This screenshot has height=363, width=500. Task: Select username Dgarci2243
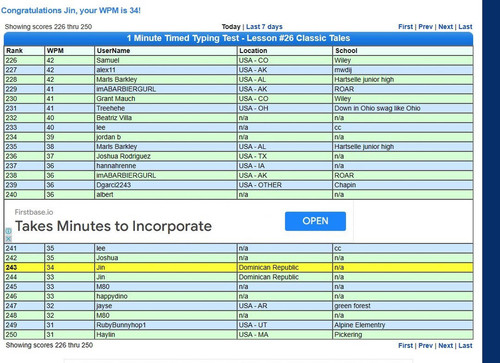pyautogui.click(x=113, y=185)
